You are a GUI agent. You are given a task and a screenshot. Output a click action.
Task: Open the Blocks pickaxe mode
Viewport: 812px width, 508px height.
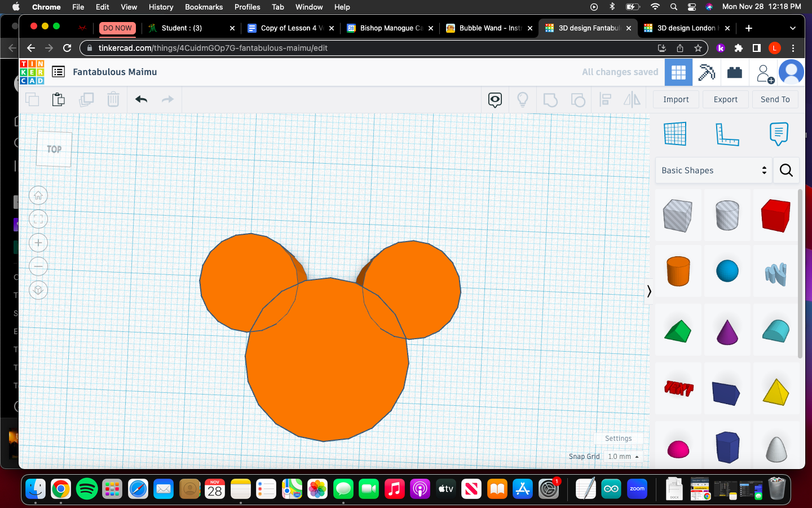pos(707,72)
